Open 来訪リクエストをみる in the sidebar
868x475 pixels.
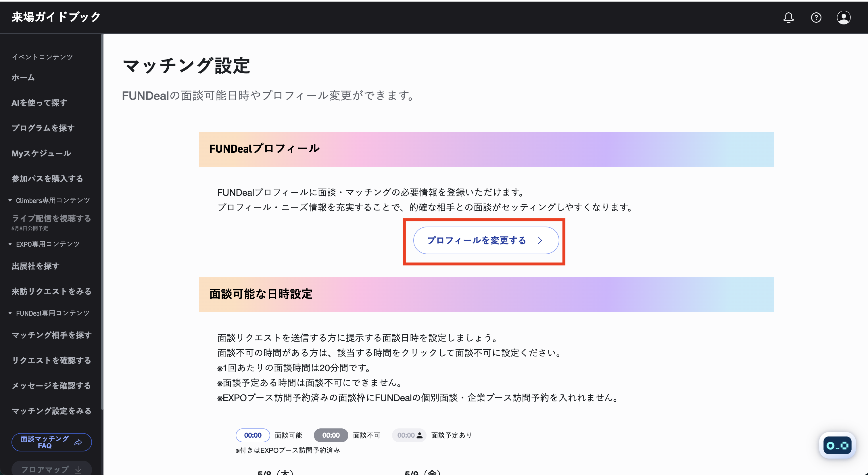click(51, 292)
